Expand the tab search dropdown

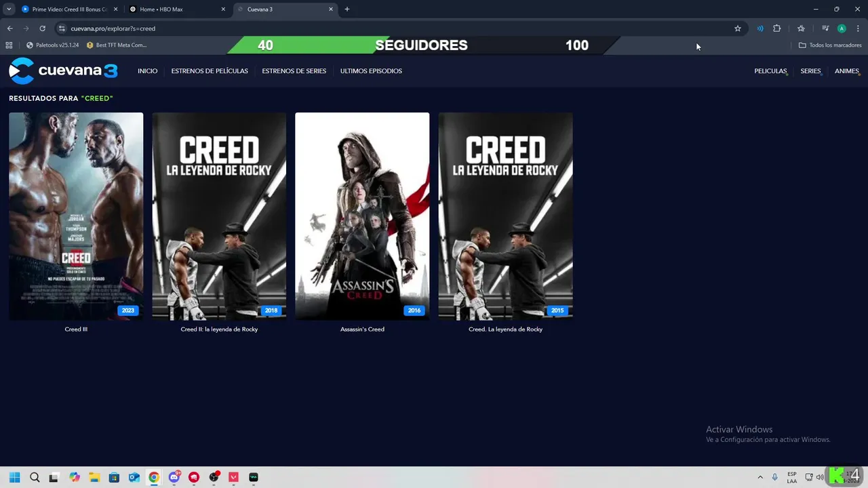coord(9,9)
